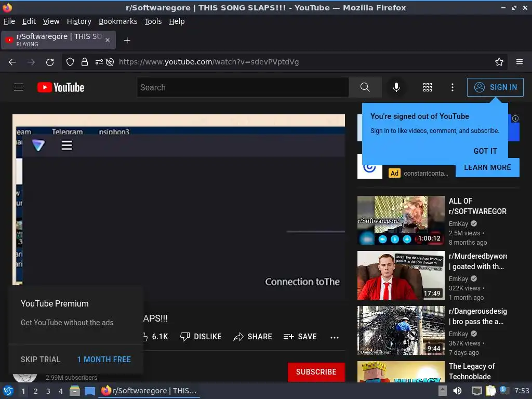Click the autoplay blocked icon in address bar

tap(110, 62)
